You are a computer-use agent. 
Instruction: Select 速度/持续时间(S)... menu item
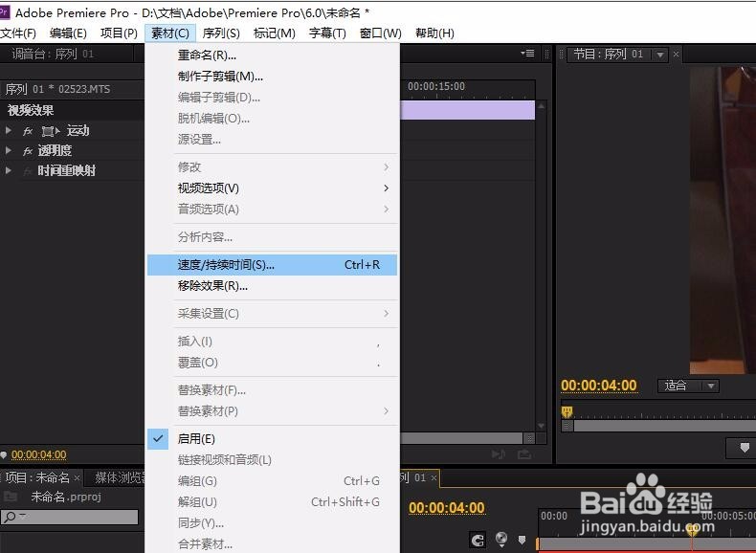pos(273,265)
